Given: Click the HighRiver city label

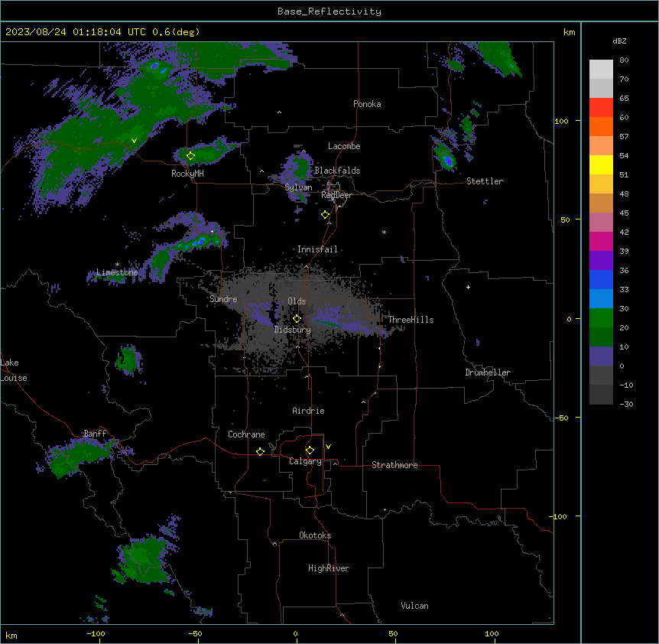Looking at the screenshot, I should (x=329, y=568).
